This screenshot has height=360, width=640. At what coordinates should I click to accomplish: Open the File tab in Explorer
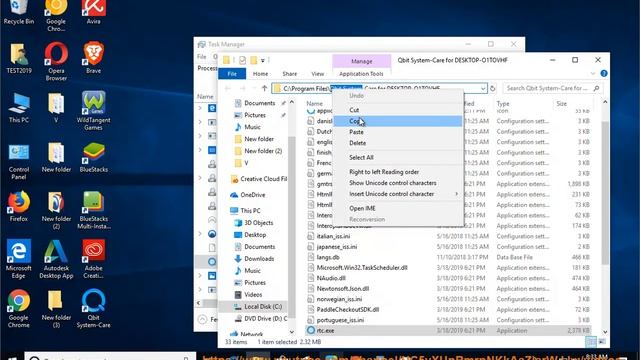[232, 73]
